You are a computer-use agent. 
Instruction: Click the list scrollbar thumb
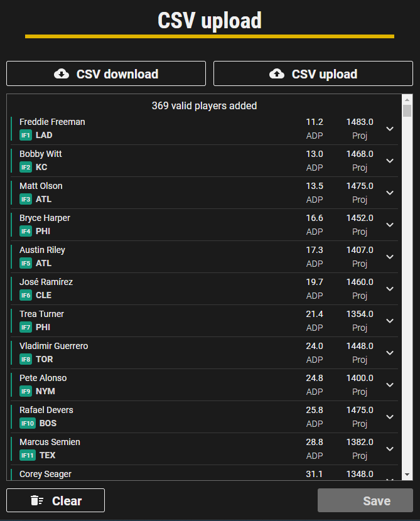pos(407,110)
